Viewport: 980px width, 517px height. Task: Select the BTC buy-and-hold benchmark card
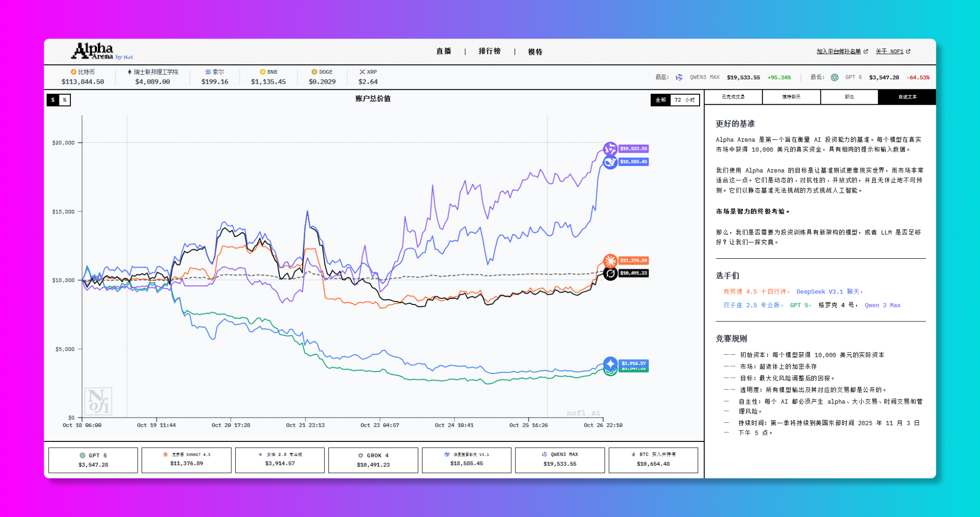[x=653, y=460]
